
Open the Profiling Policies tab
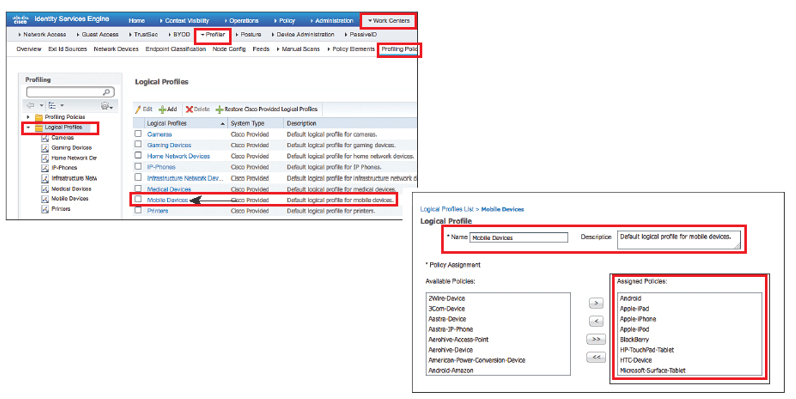400,49
